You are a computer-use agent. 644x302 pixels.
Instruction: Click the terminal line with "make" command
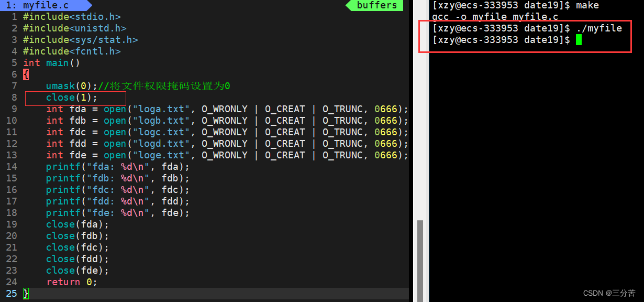click(x=516, y=5)
